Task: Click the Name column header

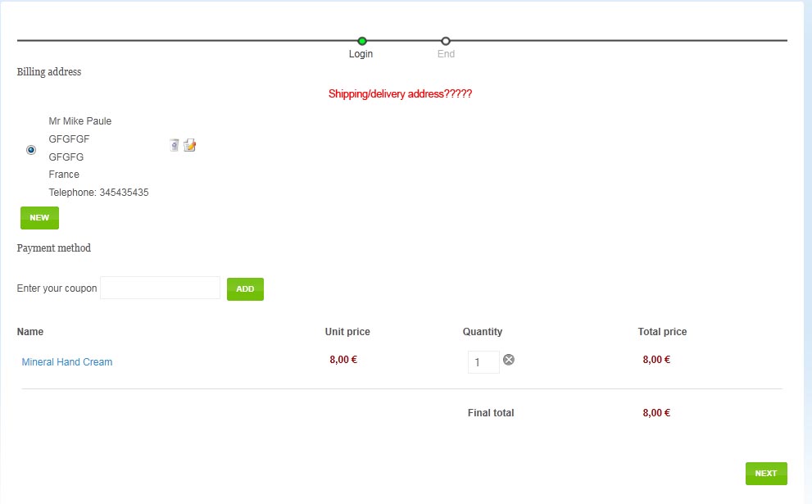Action: (30, 332)
